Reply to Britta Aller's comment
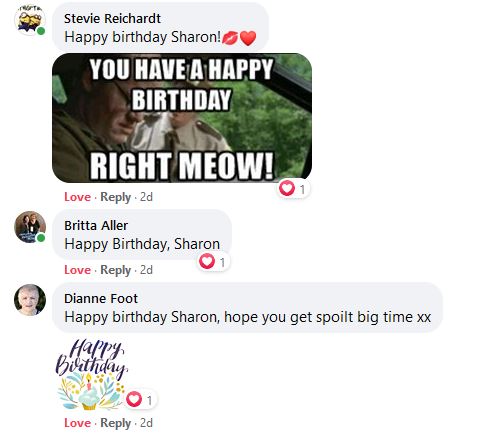The height and width of the screenshot is (435, 498). [x=115, y=270]
